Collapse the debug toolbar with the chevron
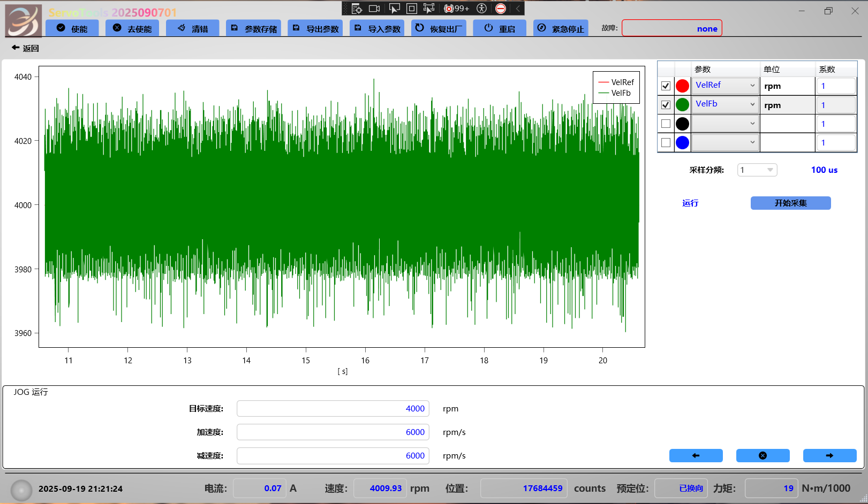Viewport: 868px width, 504px height. point(518,9)
